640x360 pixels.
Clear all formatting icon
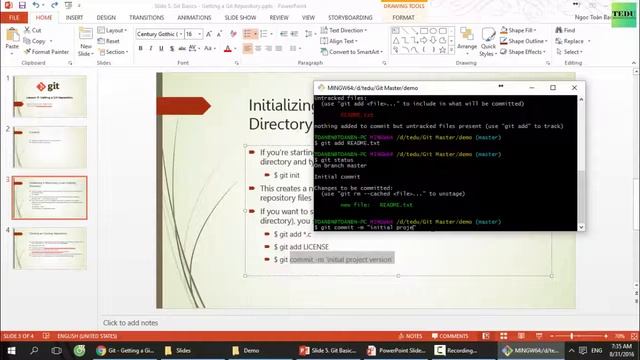(x=233, y=34)
